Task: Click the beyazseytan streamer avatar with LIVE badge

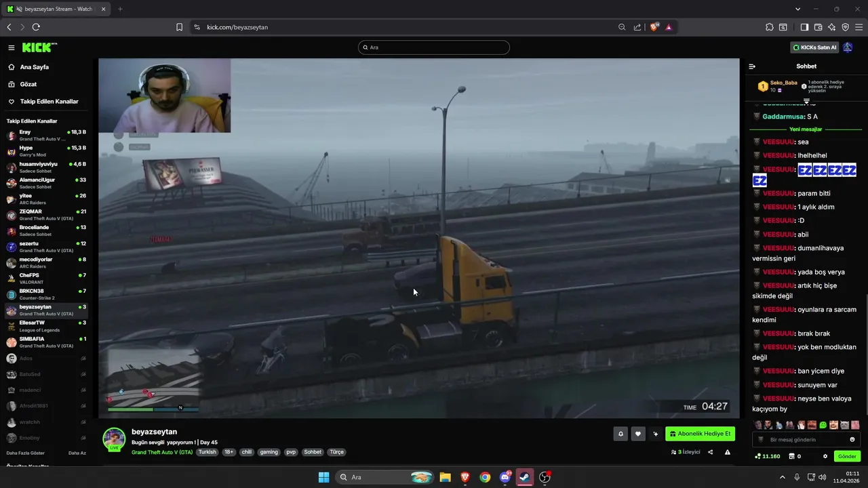Action: (114, 439)
